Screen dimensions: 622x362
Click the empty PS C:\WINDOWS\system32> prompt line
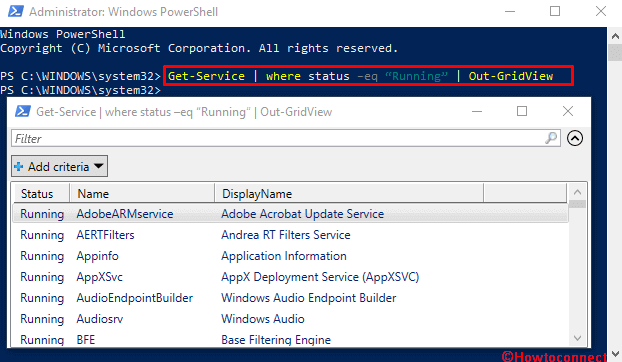[x=81, y=90]
